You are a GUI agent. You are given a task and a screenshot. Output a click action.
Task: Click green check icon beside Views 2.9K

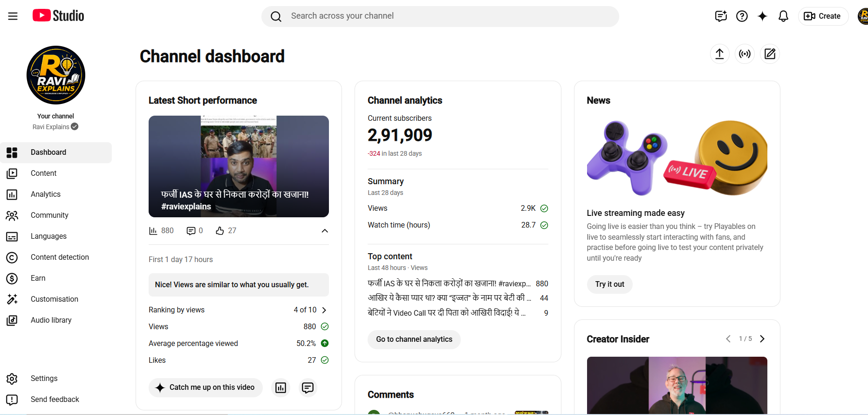(544, 208)
